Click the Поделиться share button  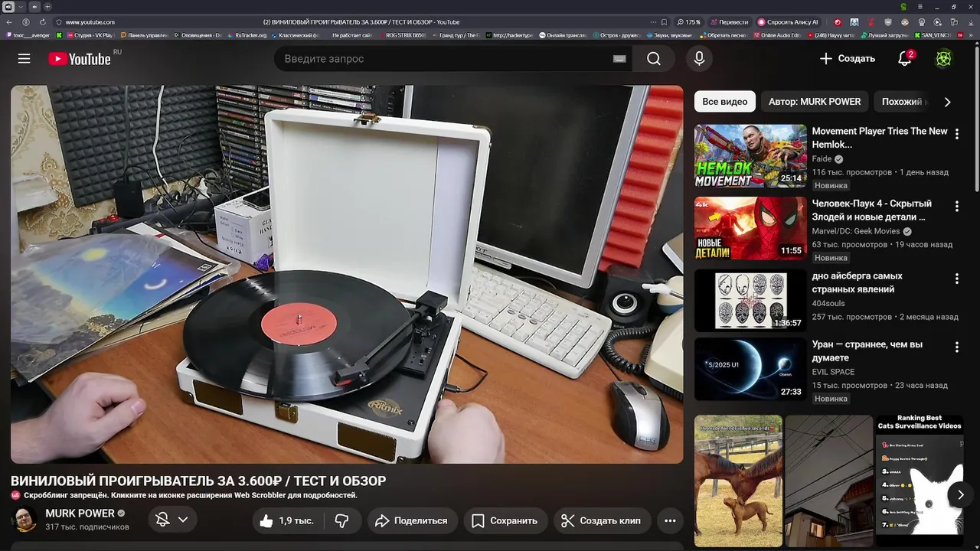pos(412,520)
